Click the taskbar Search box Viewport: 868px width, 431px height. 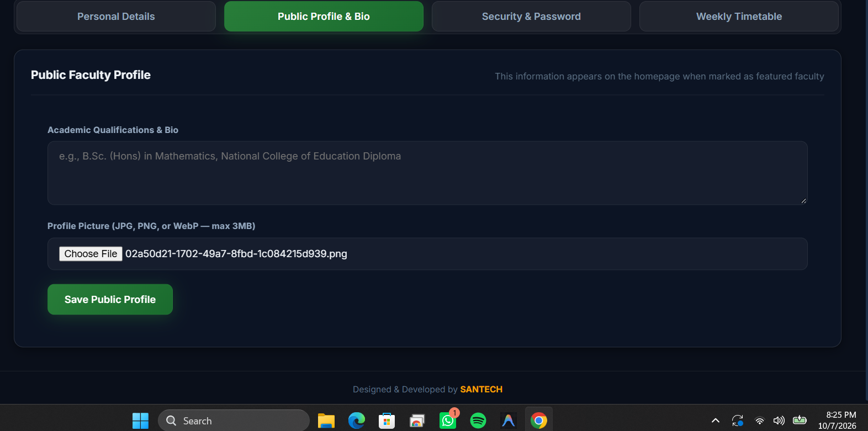click(x=234, y=421)
